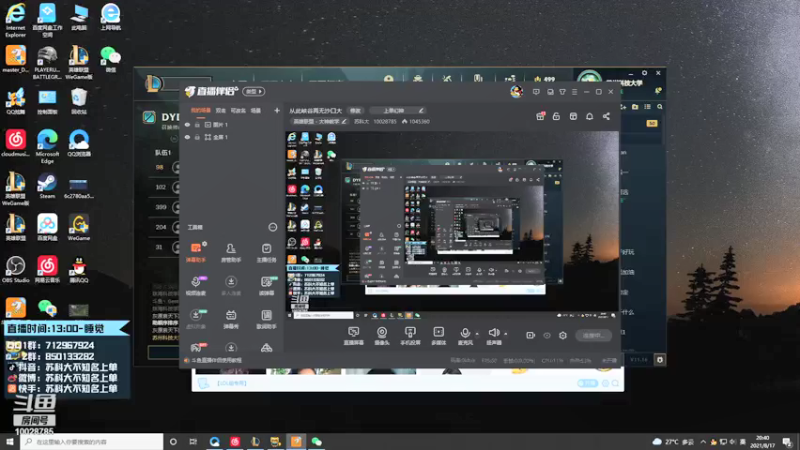Click the skin shirt icon in title bar
Screen dimensions: 800x450
tap(562, 92)
